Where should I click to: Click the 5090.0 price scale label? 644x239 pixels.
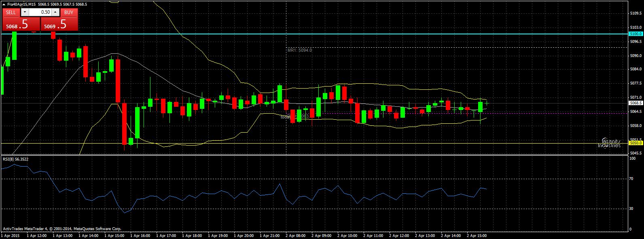(636, 56)
